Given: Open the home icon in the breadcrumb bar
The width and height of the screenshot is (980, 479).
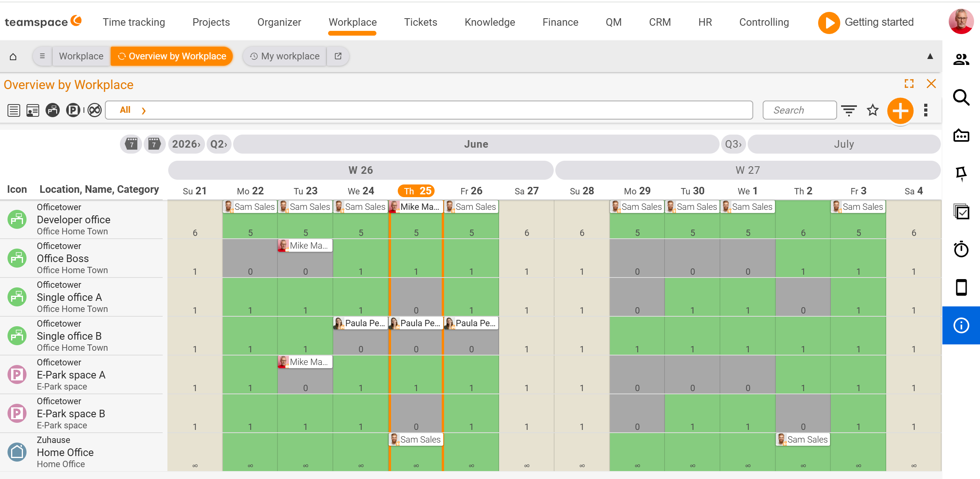Looking at the screenshot, I should [x=13, y=56].
